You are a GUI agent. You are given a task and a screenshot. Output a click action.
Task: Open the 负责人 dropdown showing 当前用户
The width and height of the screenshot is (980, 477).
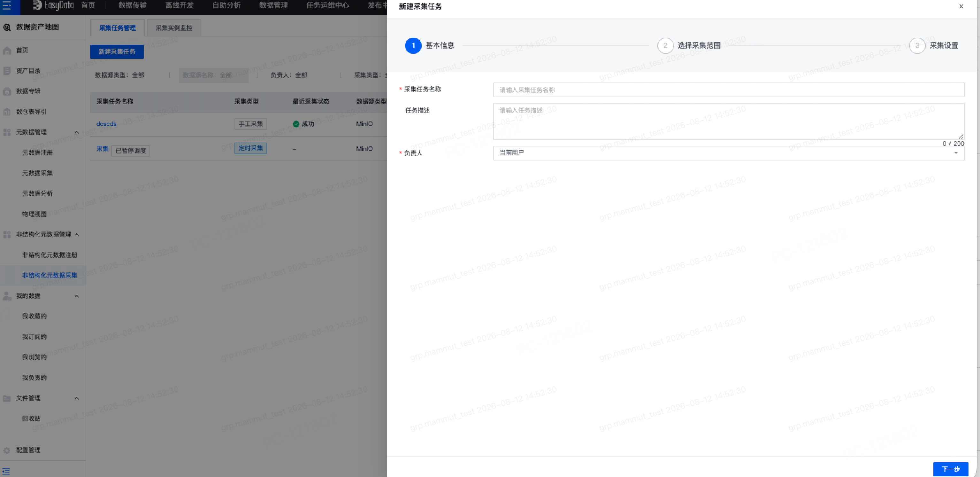pyautogui.click(x=729, y=153)
